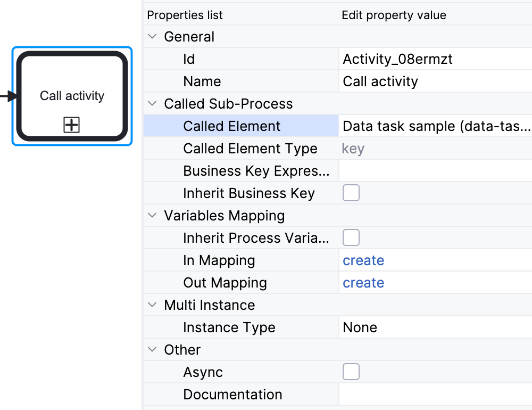Click the Business Key Expression value field
532x410 pixels.
coord(435,171)
